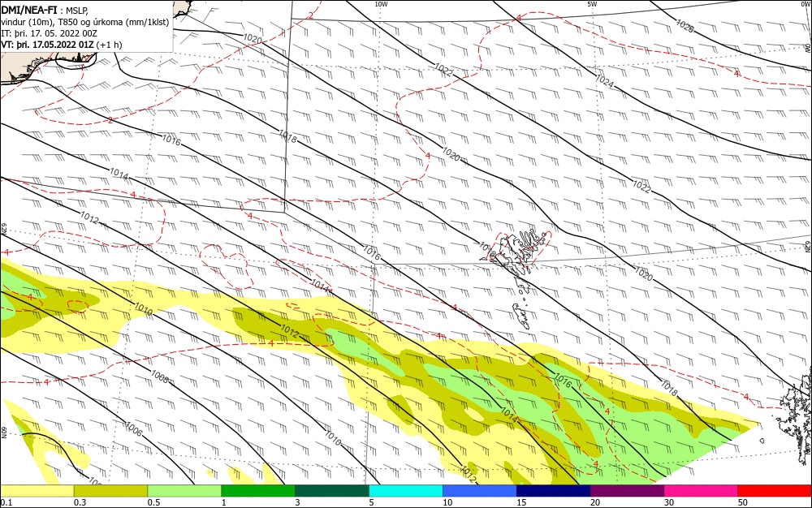This screenshot has width=812, height=508.
Task: Click the purple 20–30 legend color band
Action: coord(627,491)
